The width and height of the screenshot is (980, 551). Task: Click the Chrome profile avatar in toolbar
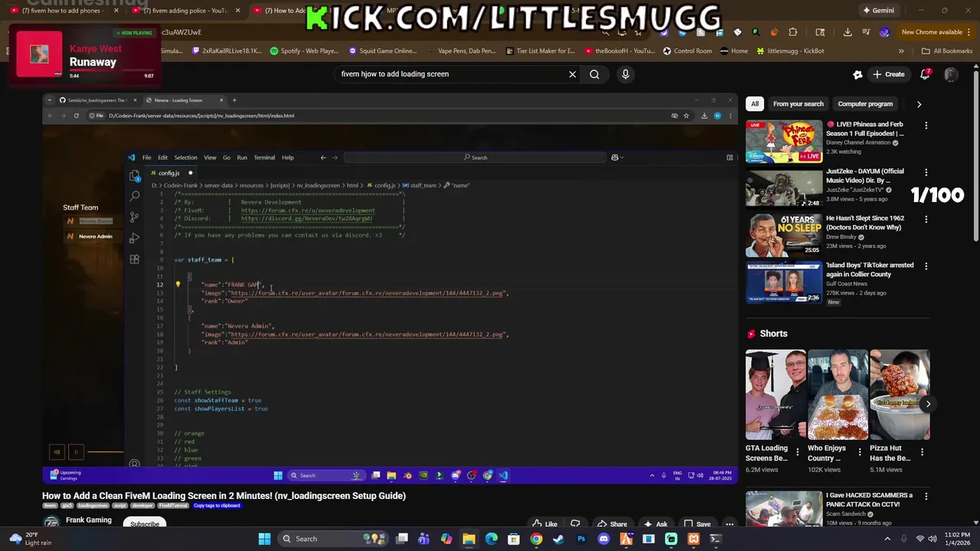884,32
